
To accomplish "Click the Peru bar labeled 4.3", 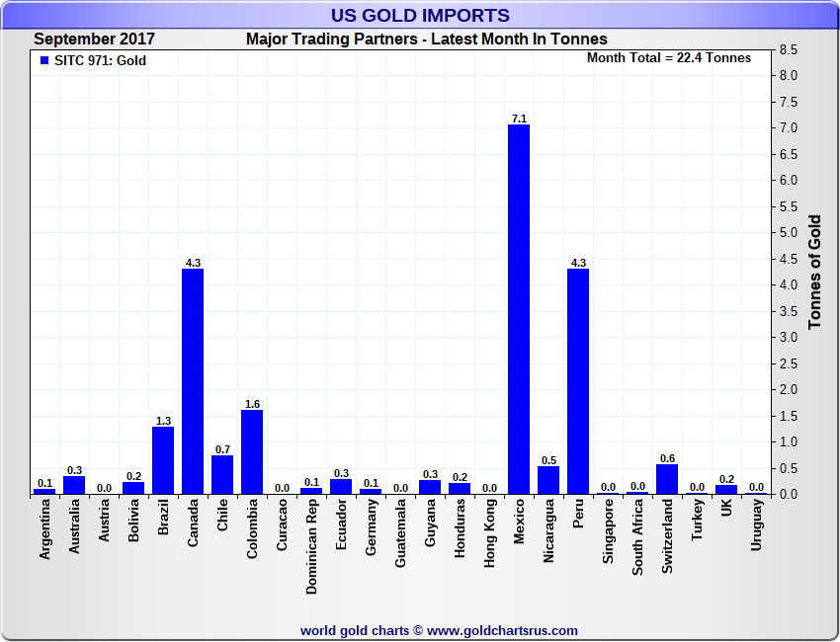I will 578,381.
